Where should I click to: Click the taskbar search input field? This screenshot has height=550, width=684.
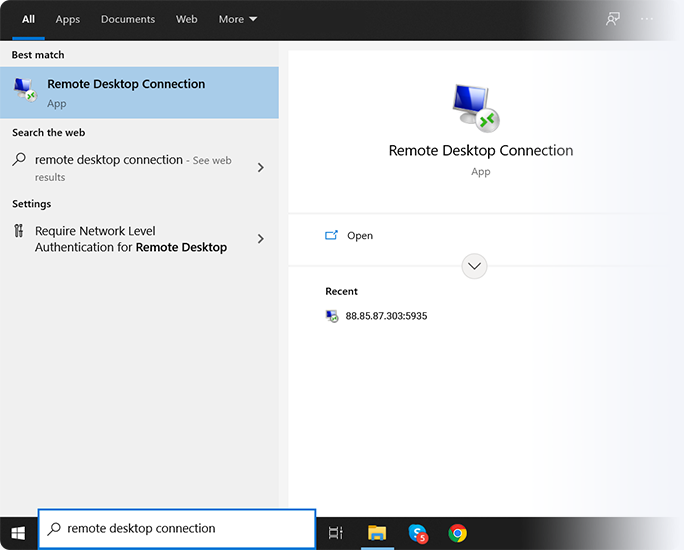180,529
